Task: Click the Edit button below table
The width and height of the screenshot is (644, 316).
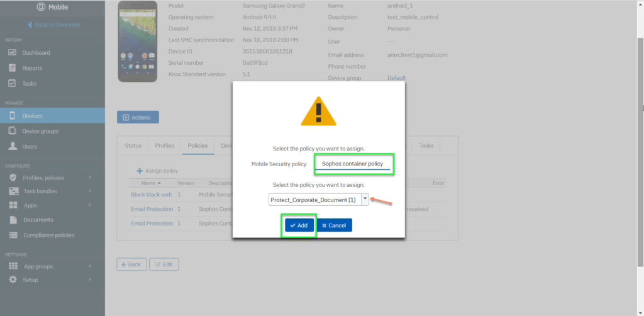Action: [164, 264]
